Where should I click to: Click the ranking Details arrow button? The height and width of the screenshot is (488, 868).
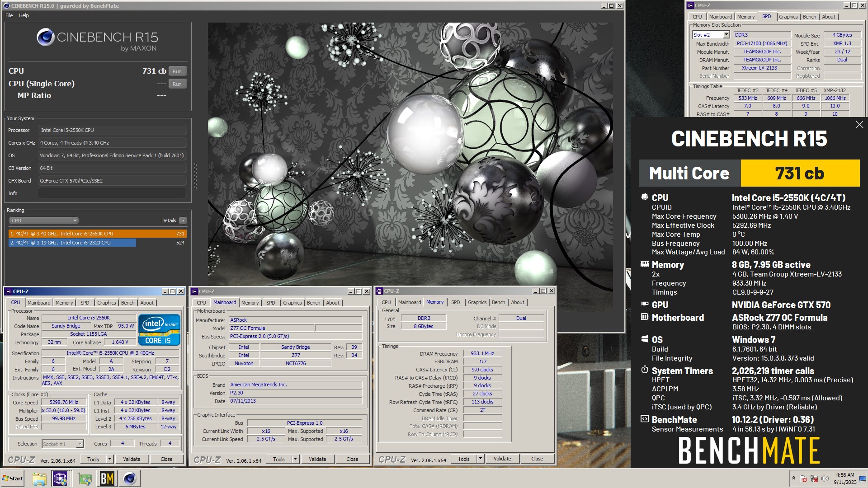(x=183, y=221)
